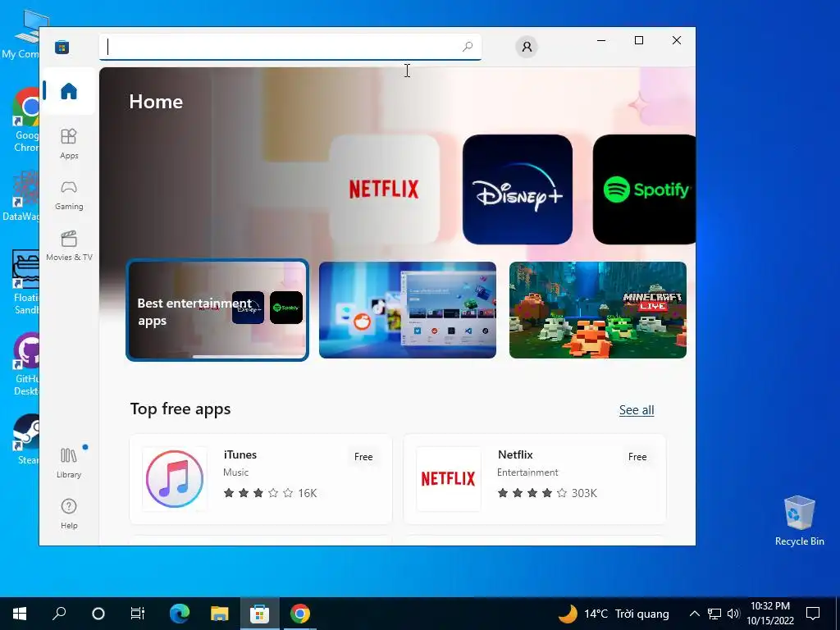
Task: Open Help in the Store sidebar
Action: click(x=69, y=514)
